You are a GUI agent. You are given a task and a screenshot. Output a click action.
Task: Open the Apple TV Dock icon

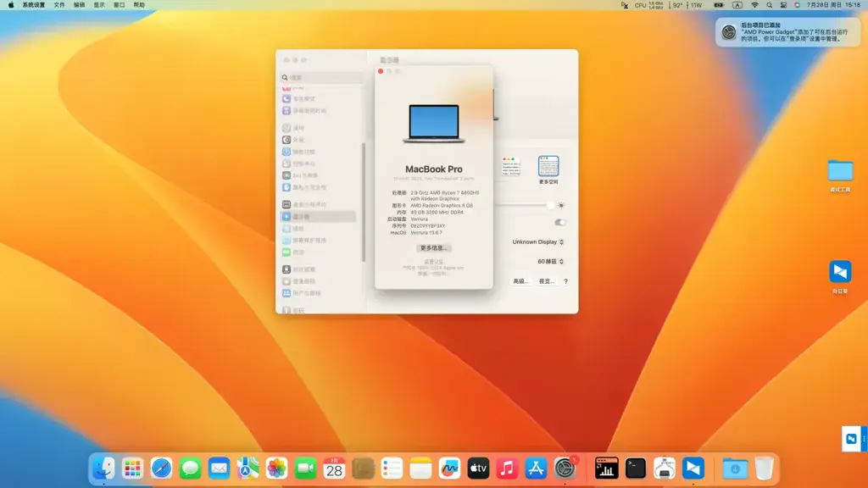pos(478,469)
